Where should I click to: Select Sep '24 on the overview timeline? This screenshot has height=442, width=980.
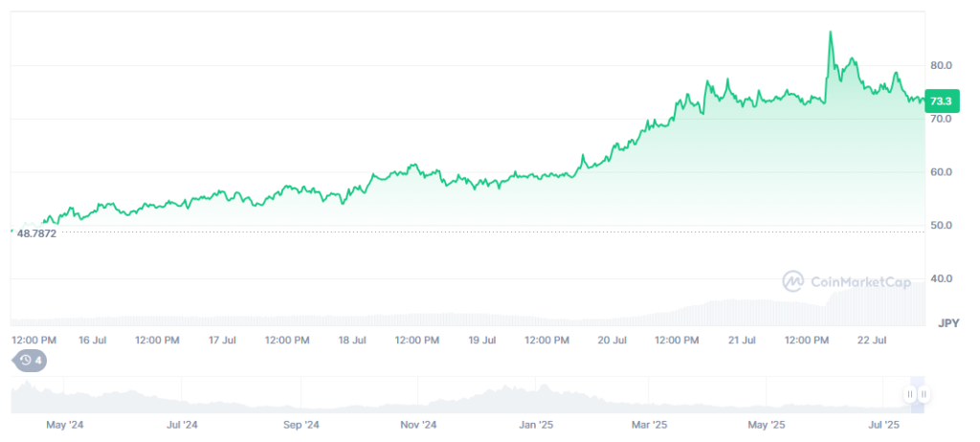click(x=301, y=424)
